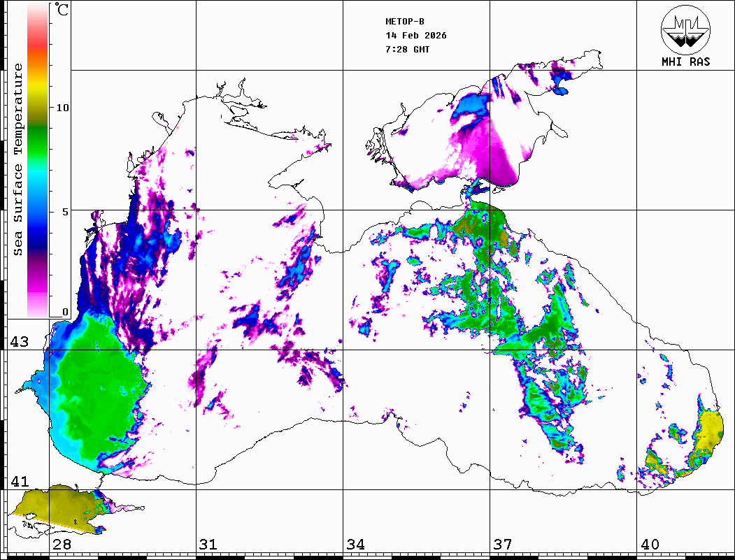735x560 pixels.
Task: Click the °C unit symbol atop the legend
Action: (x=62, y=11)
